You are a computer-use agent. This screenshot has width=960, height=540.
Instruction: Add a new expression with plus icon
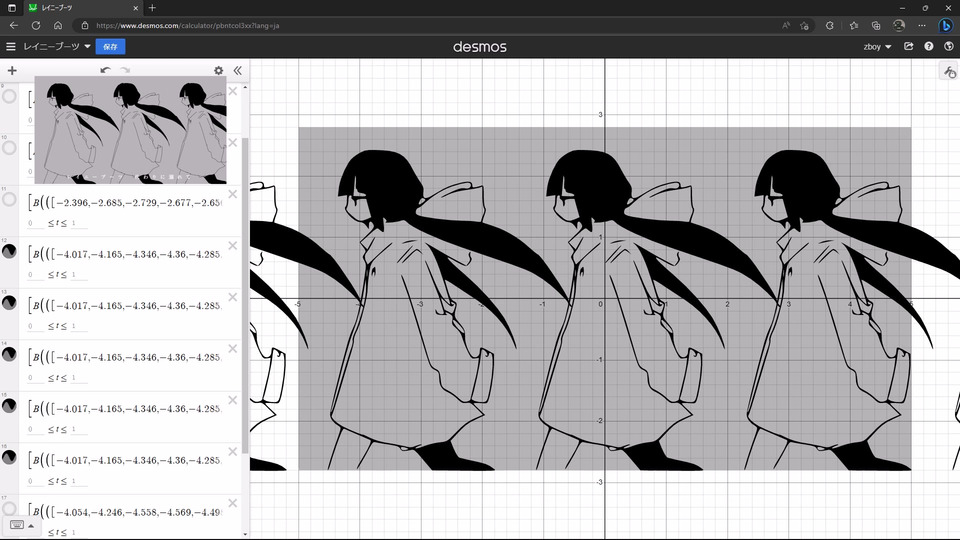tap(12, 70)
